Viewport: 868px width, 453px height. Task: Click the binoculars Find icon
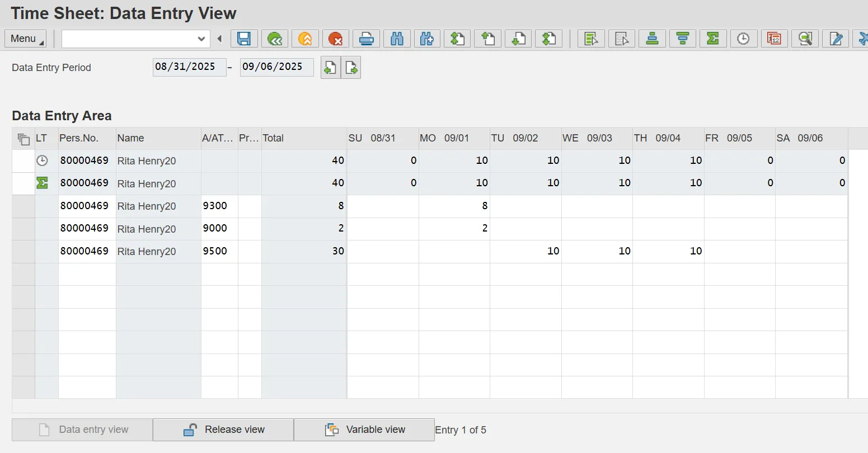pos(397,39)
